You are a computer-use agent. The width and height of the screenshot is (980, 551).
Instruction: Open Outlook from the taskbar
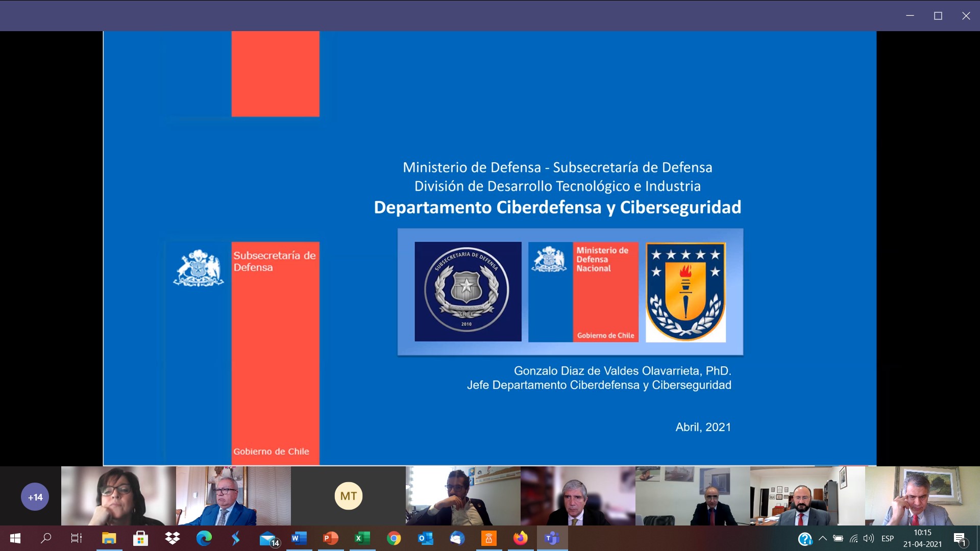(426, 538)
